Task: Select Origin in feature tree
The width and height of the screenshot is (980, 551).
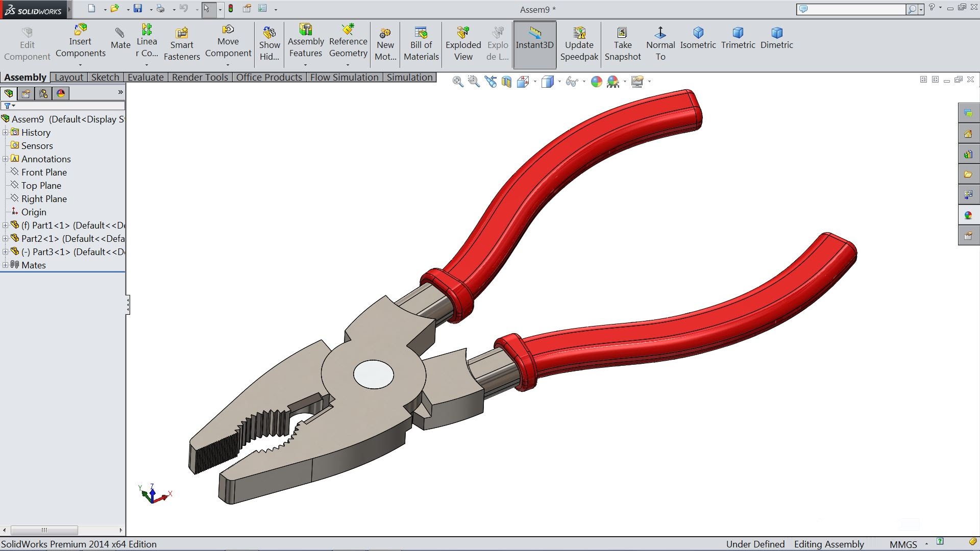Action: tap(34, 212)
